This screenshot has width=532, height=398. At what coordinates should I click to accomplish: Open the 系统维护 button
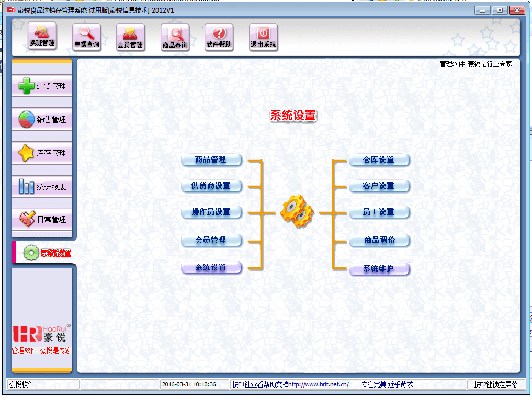(379, 269)
